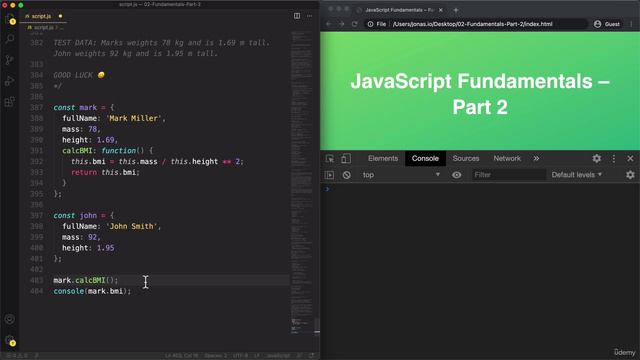Open the Accounts icon in activity bar
Image resolution: width=640 pixels, height=360 pixels.
pos(10,319)
